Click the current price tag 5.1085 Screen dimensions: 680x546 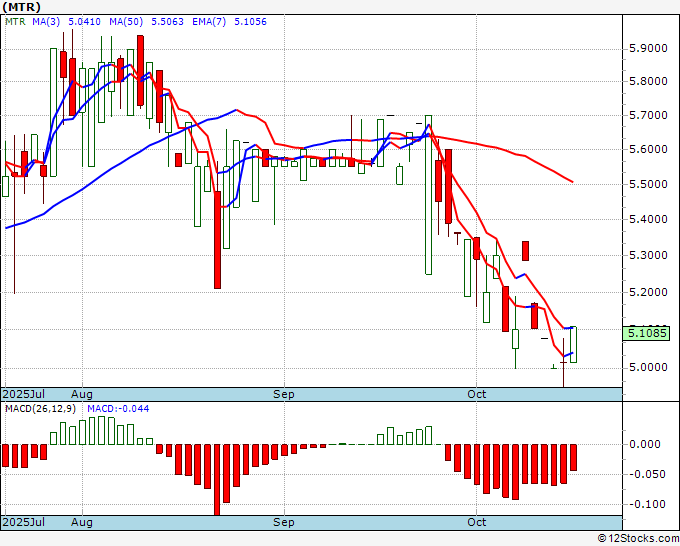[647, 333]
